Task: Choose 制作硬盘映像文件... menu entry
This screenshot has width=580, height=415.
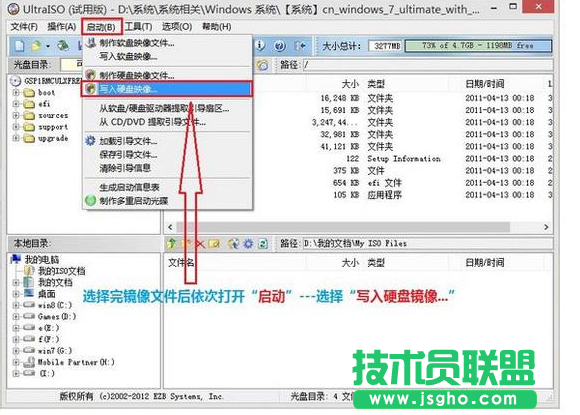Action: [x=168, y=75]
